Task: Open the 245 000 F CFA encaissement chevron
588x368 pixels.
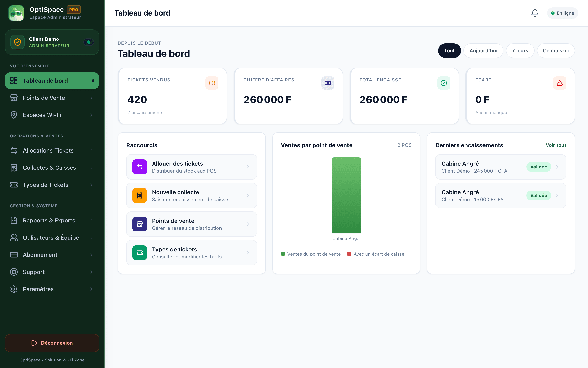Action: 557,167
